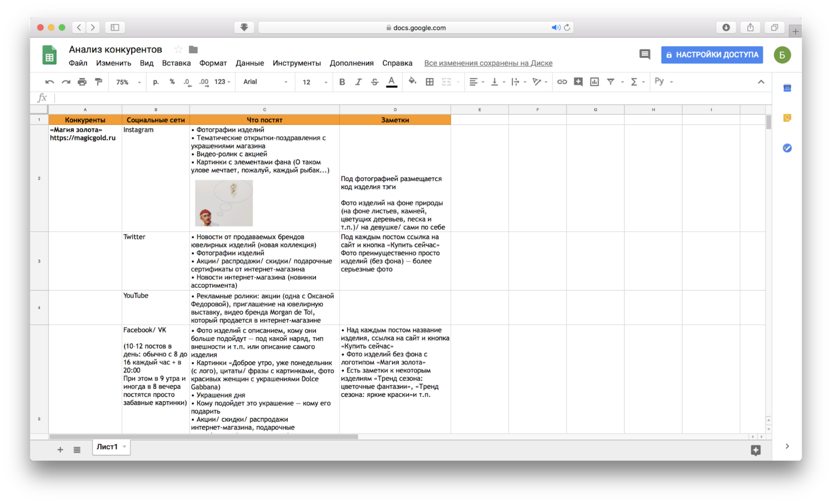
Task: Open Keep notes in side panel
Action: pyautogui.click(x=787, y=118)
